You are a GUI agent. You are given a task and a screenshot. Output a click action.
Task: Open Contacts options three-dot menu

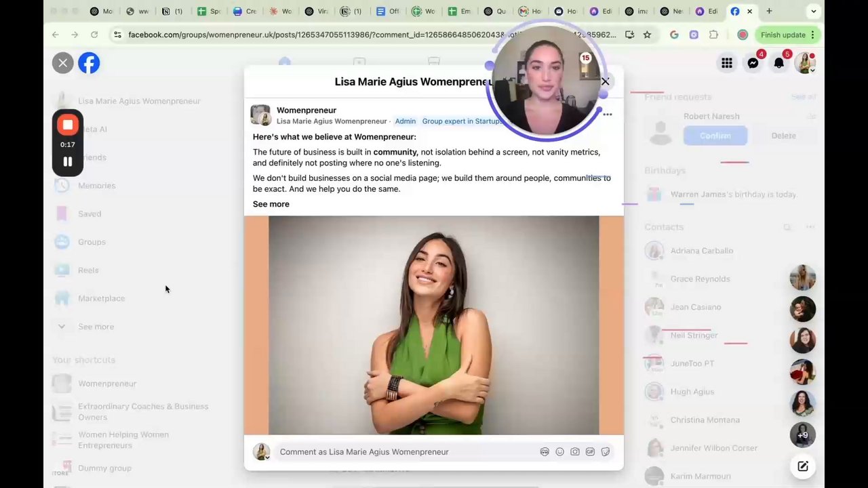810,227
